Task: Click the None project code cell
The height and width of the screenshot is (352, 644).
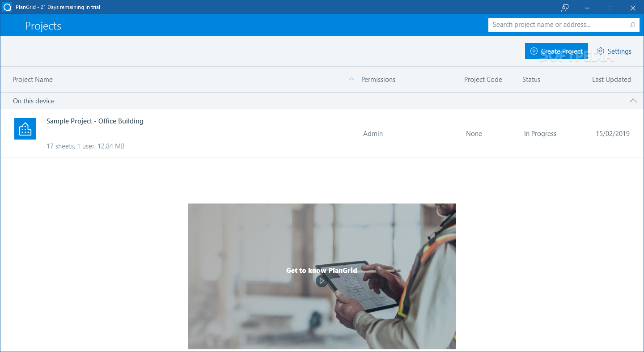Action: [474, 134]
